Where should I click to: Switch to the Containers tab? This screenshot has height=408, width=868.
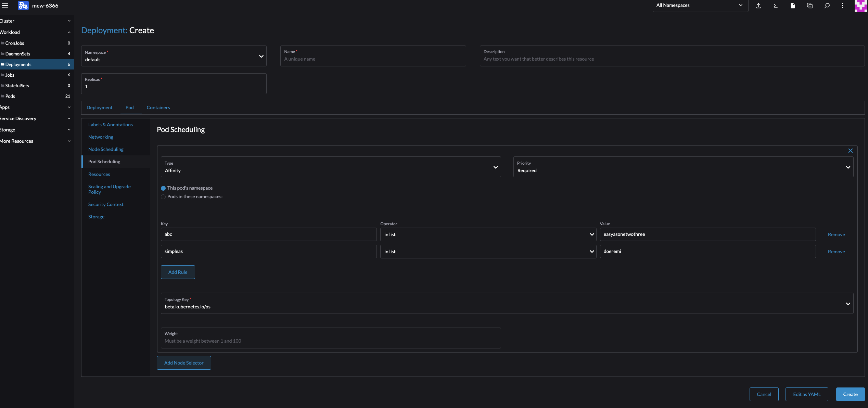158,107
